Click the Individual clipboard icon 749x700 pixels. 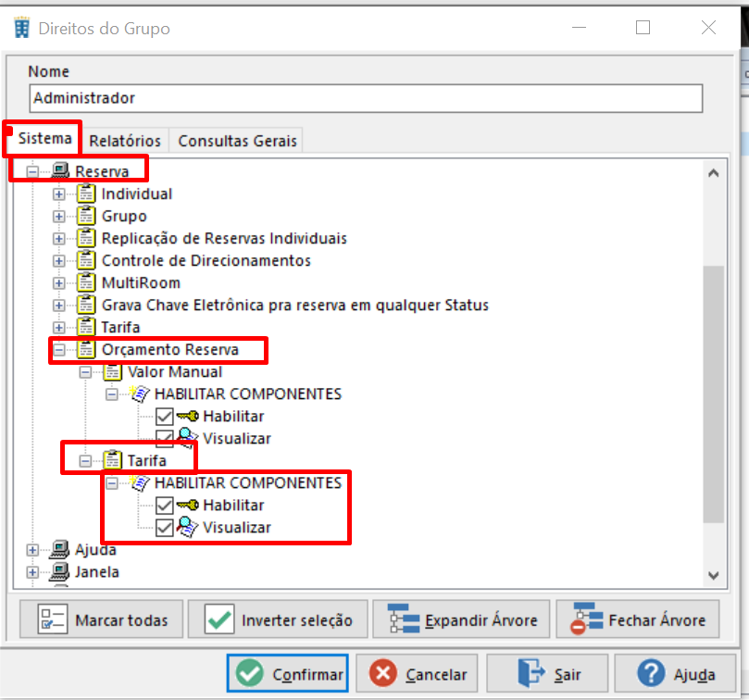coord(86,194)
